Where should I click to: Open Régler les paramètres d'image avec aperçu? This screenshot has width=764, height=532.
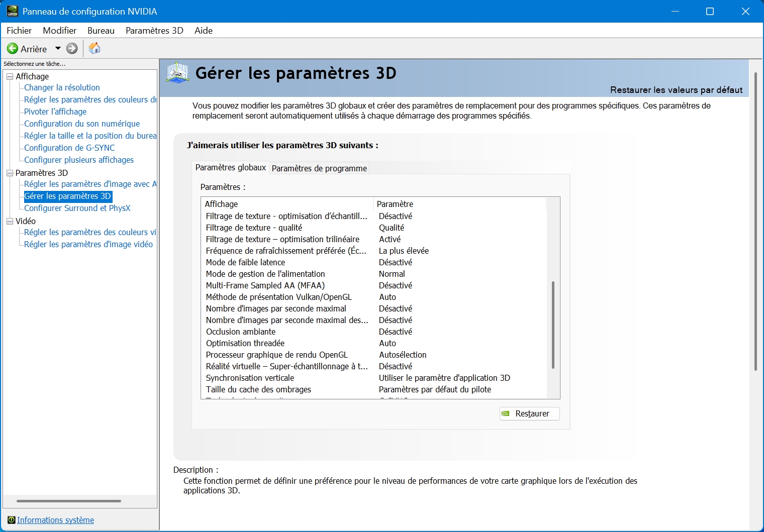pyautogui.click(x=90, y=184)
